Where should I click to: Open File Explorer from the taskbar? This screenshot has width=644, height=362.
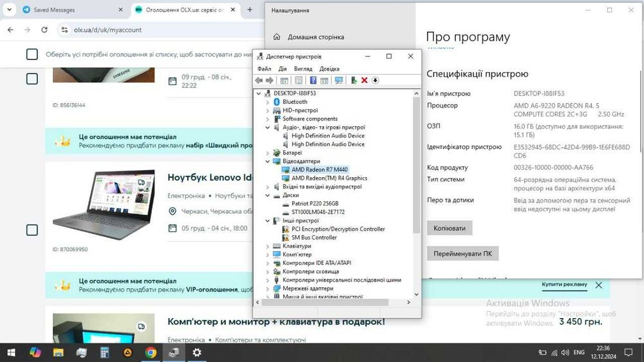coord(59,352)
